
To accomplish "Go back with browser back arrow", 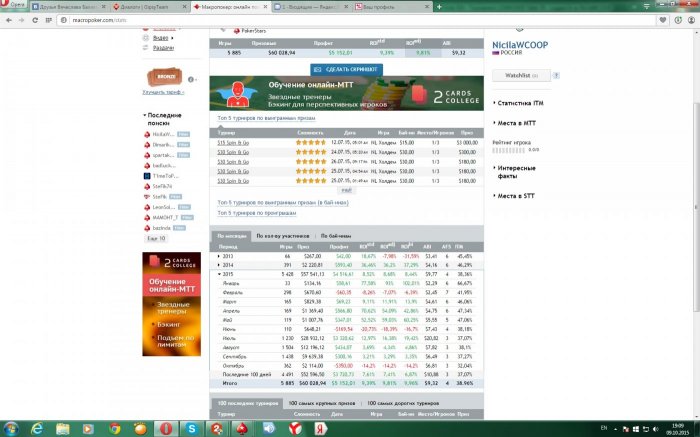I will (x=8, y=20).
